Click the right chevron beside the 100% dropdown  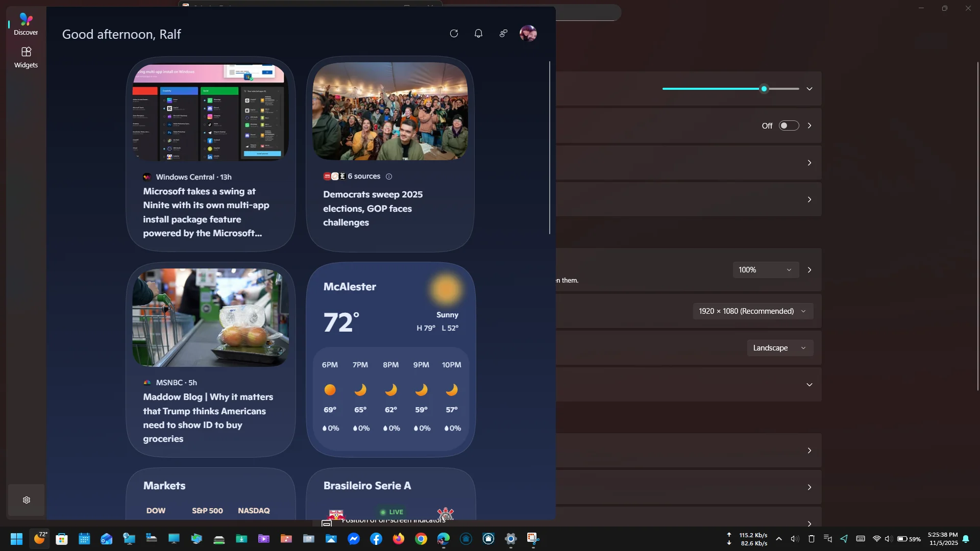(810, 270)
